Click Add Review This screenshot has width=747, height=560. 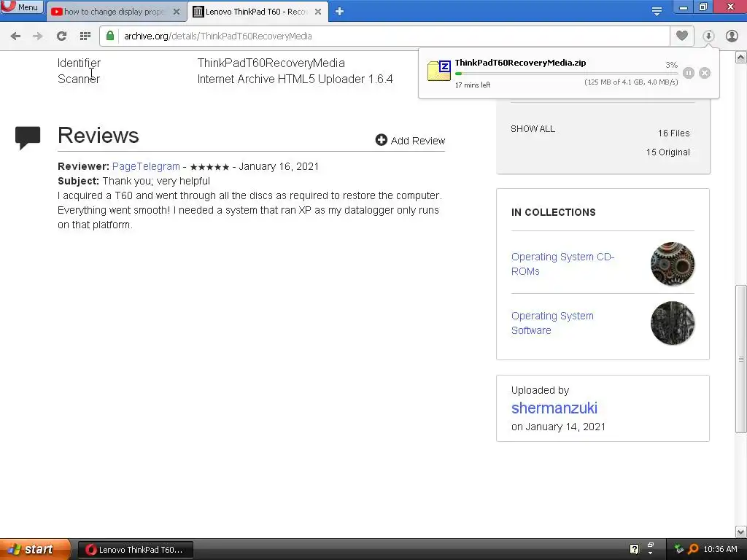click(410, 141)
